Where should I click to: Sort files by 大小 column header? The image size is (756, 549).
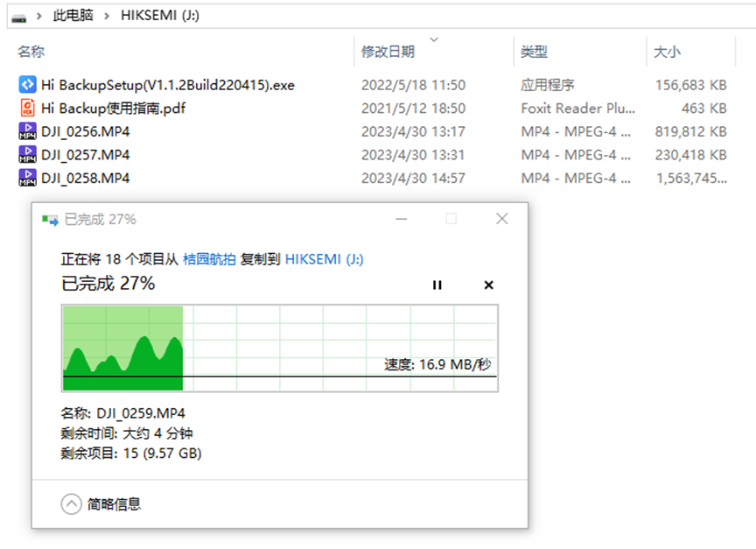point(667,53)
